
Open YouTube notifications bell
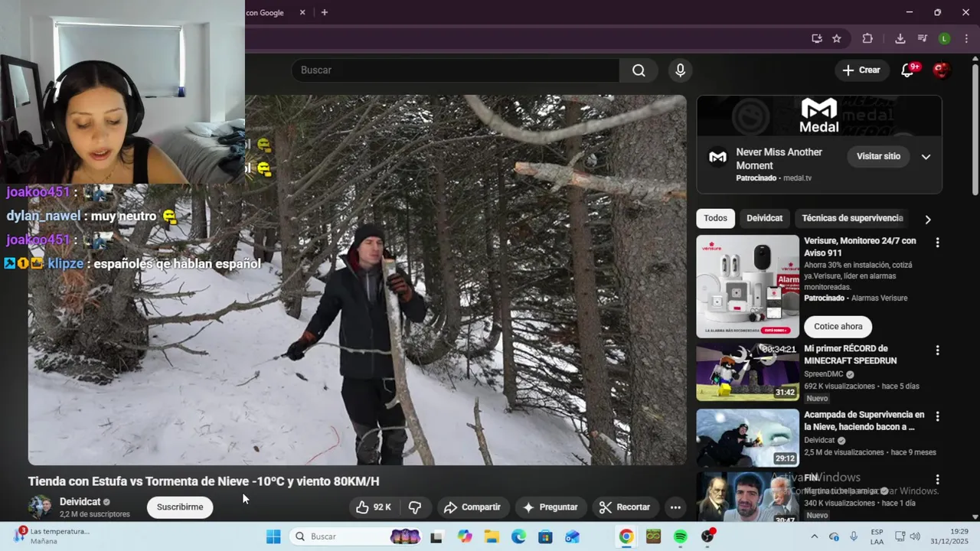908,70
